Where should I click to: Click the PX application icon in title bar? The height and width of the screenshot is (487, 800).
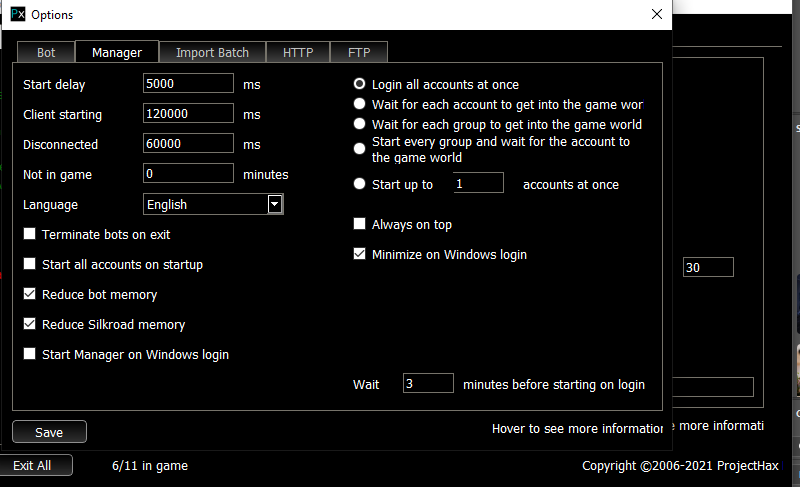[x=17, y=15]
